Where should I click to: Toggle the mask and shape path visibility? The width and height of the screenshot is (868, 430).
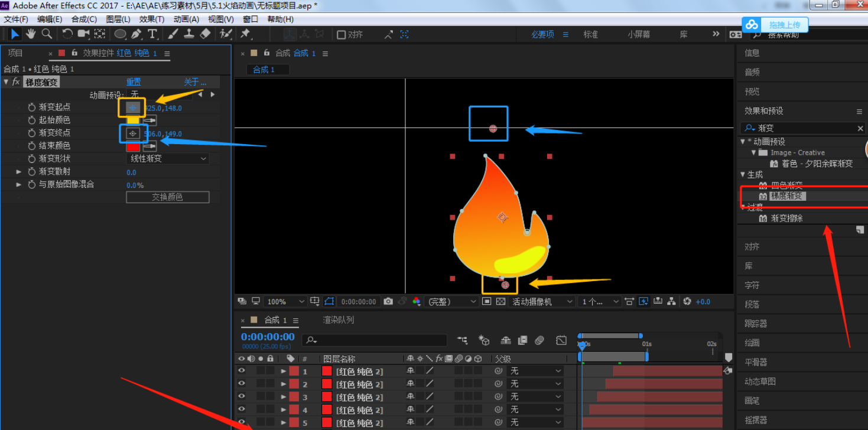coord(329,301)
